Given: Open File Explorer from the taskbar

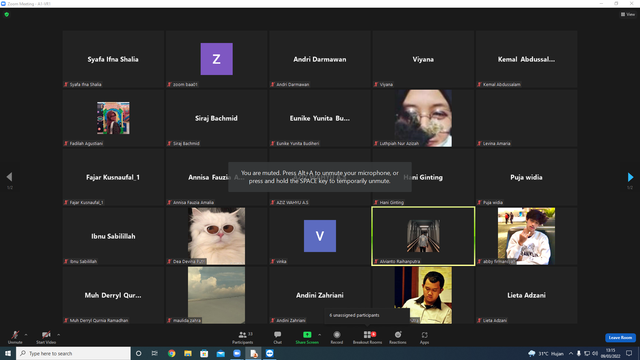Looking at the screenshot, I should (x=188, y=353).
